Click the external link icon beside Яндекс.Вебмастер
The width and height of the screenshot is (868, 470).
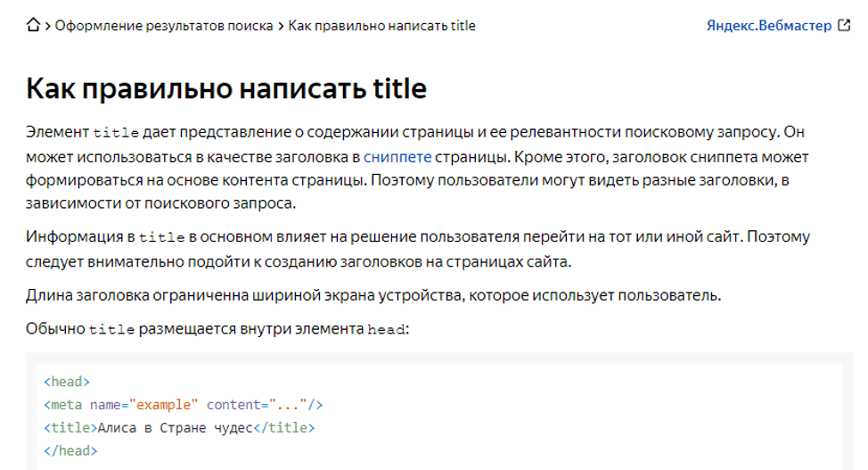(844, 26)
